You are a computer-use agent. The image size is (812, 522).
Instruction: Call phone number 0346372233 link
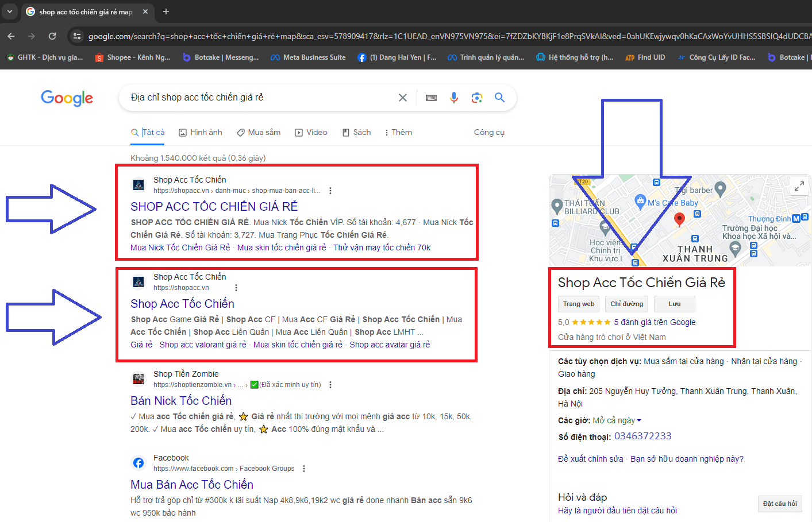[642, 436]
